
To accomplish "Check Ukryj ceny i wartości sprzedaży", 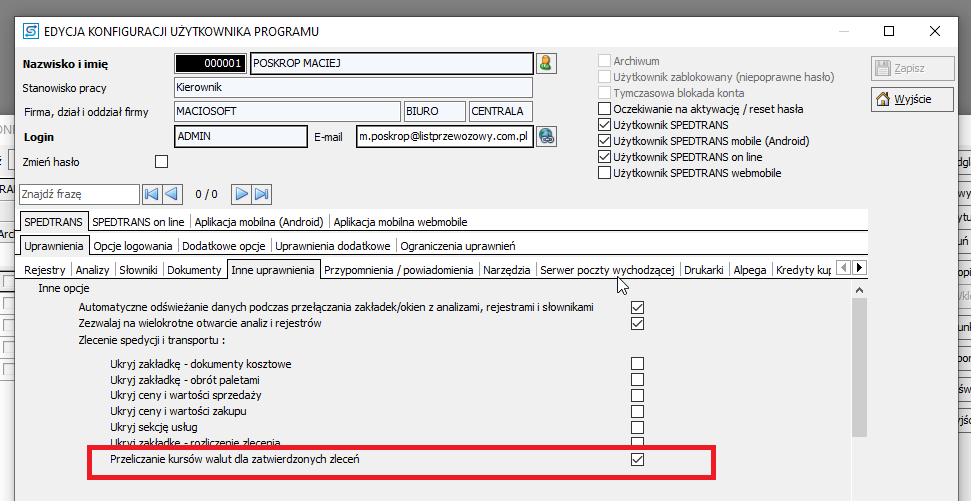I will pos(637,395).
